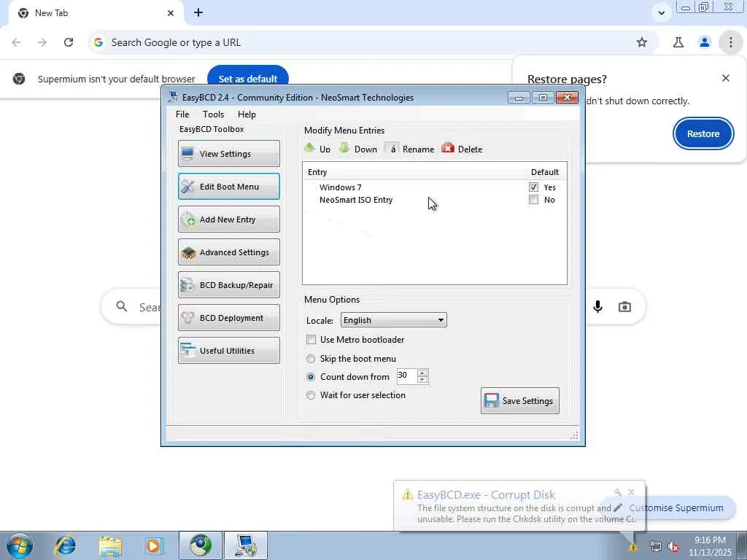Open browser three-dot menu

point(730,42)
